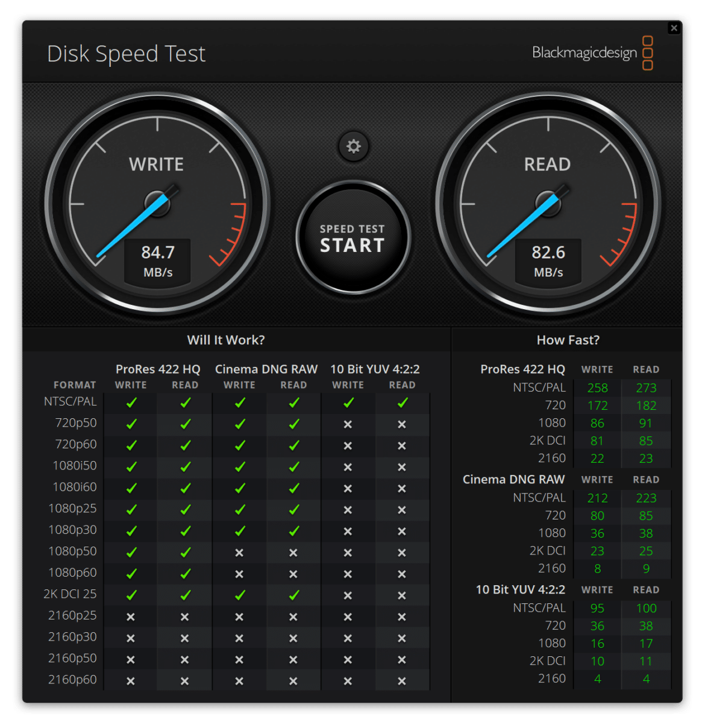This screenshot has height=728, width=705.
Task: Click the Will It Work? heading
Action: [226, 340]
